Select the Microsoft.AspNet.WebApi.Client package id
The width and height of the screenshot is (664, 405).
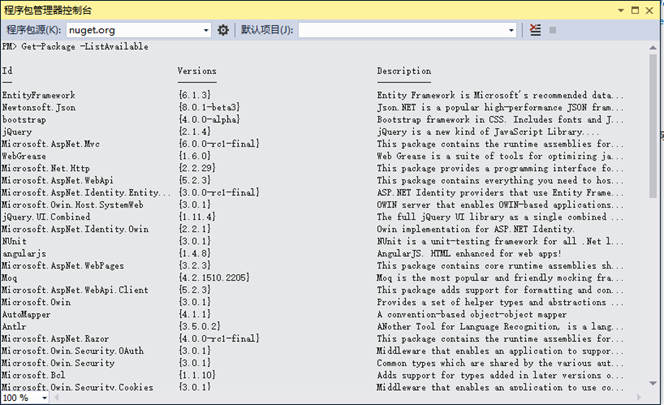tap(75, 290)
